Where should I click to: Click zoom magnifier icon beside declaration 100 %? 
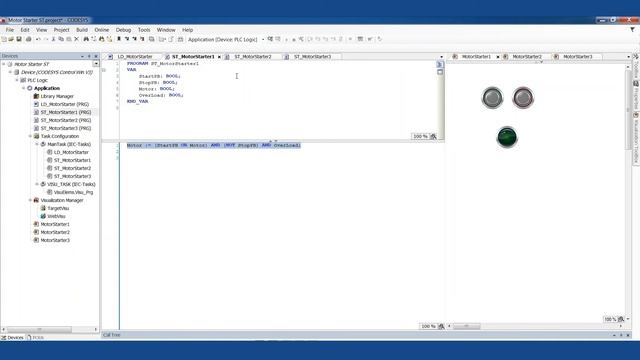pyautogui.click(x=433, y=136)
